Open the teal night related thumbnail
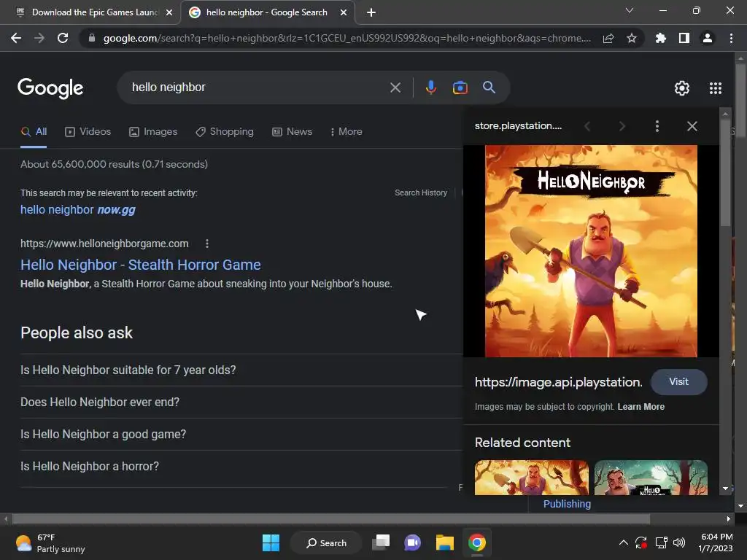This screenshot has width=747, height=560. pyautogui.click(x=651, y=477)
